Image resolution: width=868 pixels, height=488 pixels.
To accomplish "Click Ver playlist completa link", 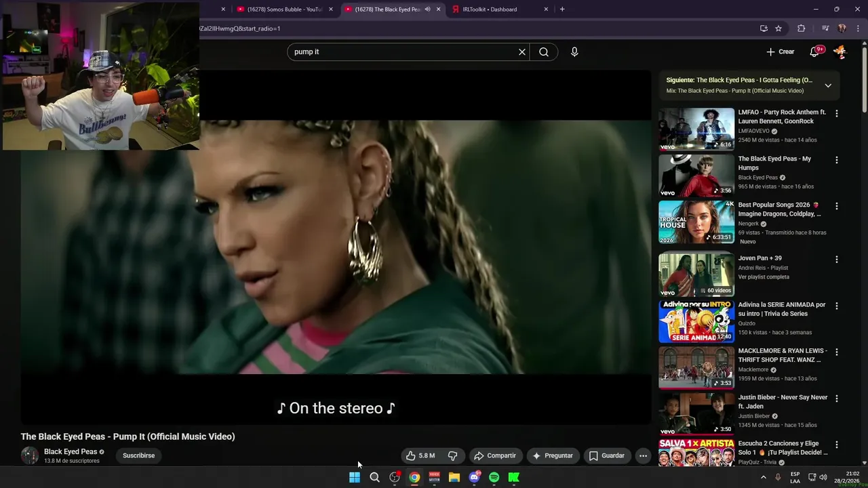I will tap(764, 277).
